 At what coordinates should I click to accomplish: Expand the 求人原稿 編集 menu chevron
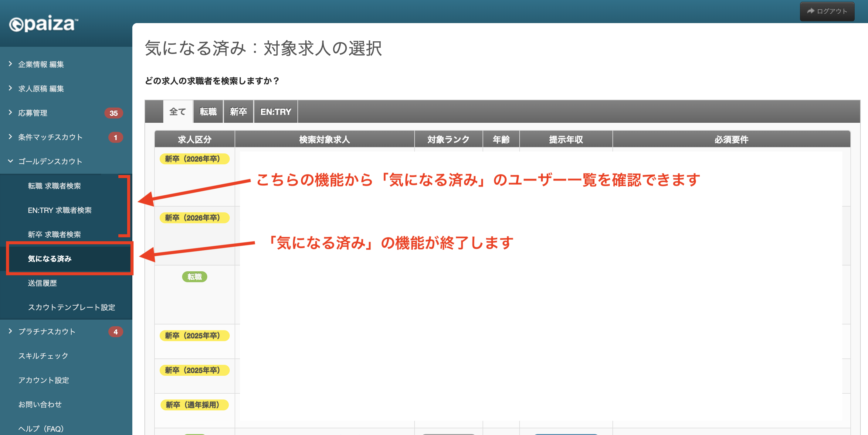click(x=10, y=88)
